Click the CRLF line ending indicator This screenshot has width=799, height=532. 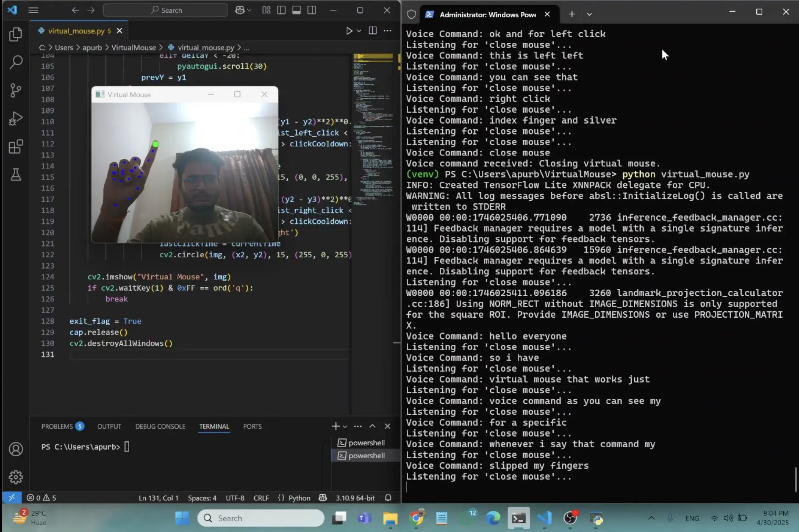(261, 498)
